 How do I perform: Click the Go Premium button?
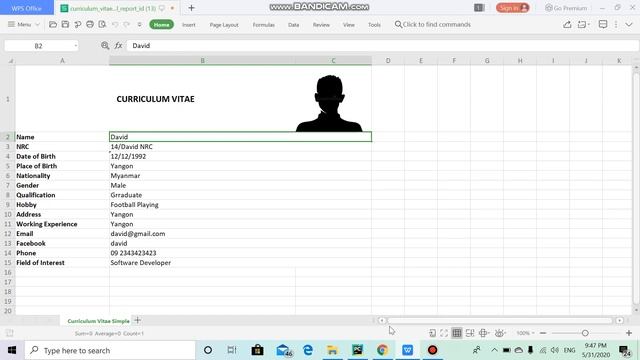tap(566, 8)
